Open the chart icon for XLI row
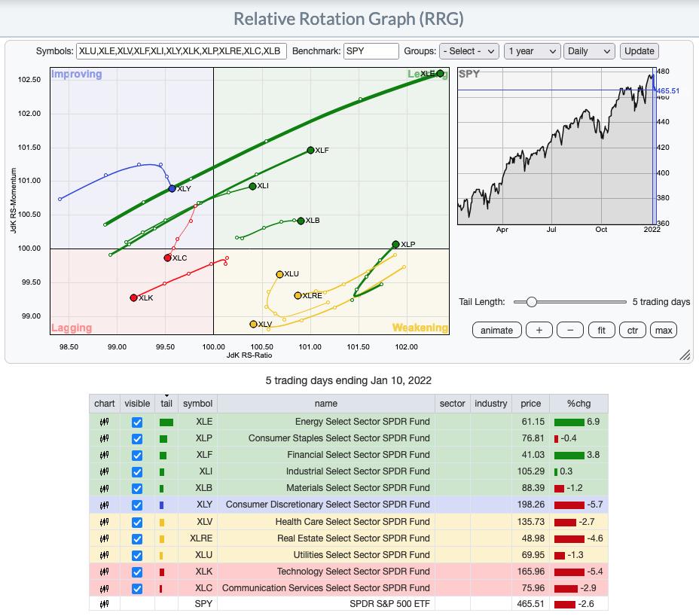The image size is (699, 616). (104, 471)
